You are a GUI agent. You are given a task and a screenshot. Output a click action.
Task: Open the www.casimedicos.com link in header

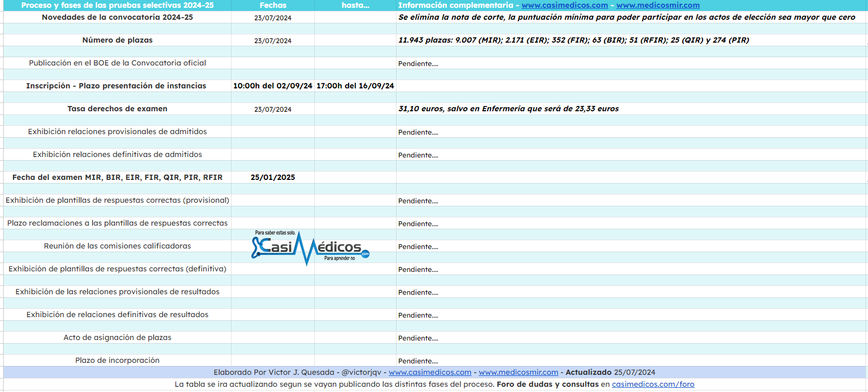[x=565, y=5]
